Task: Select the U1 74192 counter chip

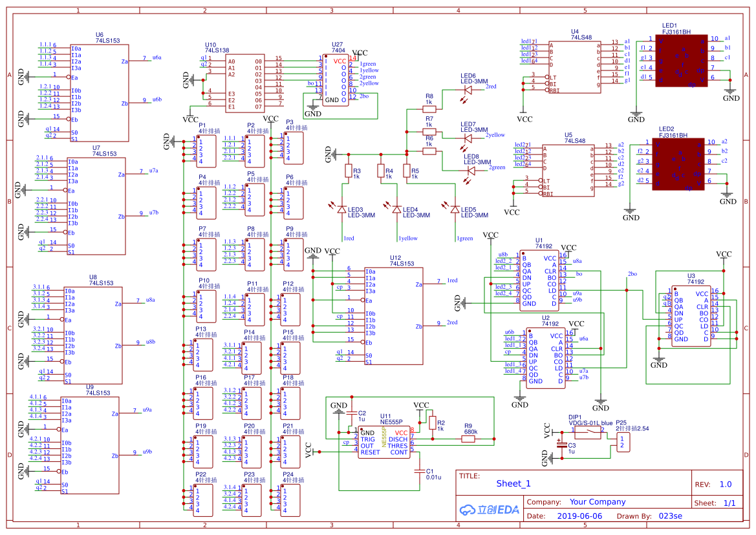Action: pos(539,280)
